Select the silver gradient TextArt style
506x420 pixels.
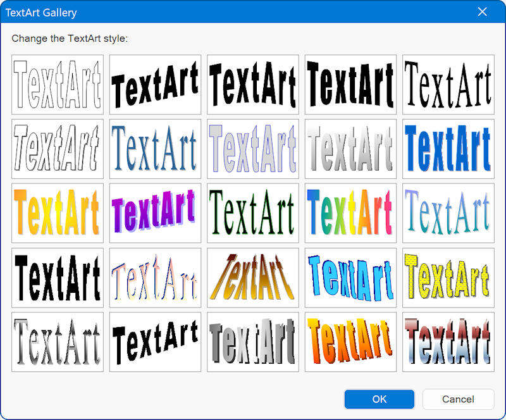click(x=350, y=149)
